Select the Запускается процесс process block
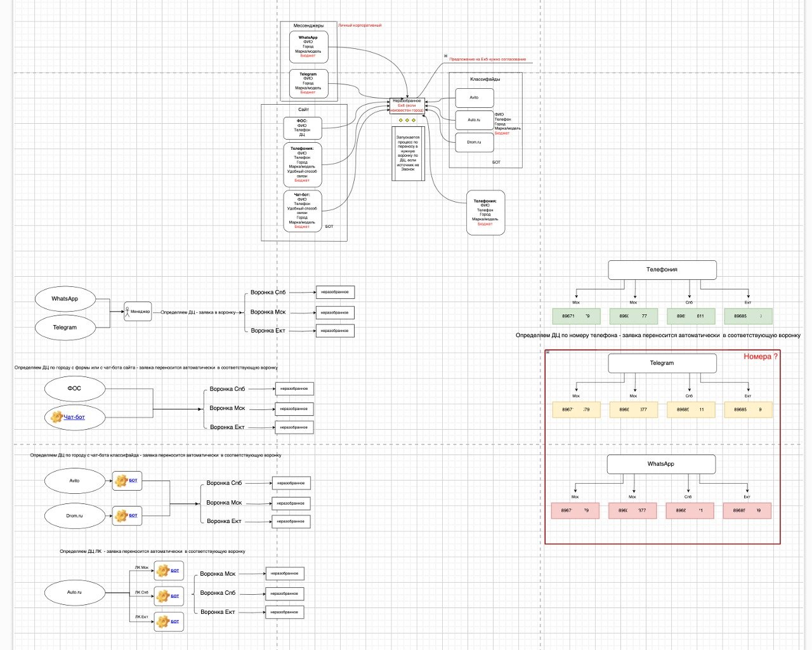Screen dimensions: 812x650 [x=408, y=154]
